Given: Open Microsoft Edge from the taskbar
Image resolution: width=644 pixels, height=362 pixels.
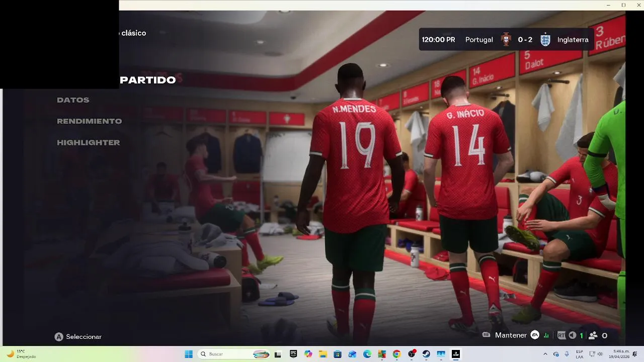Looking at the screenshot, I should point(367,354).
